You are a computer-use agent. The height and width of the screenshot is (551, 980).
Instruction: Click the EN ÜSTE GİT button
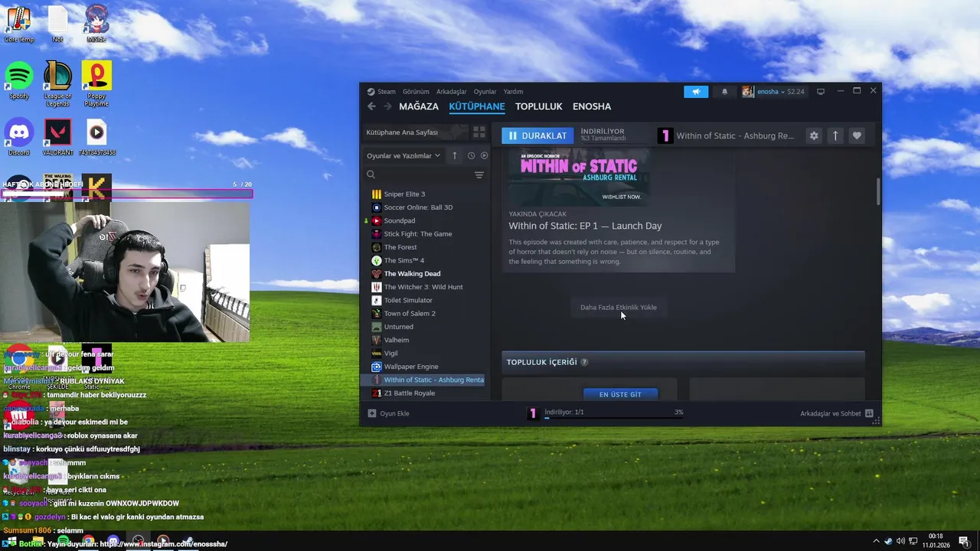620,394
